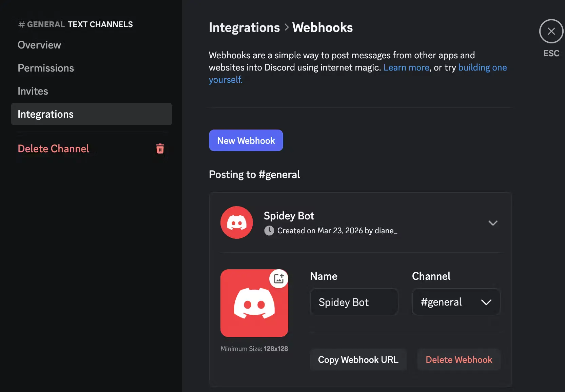Navigate back via Integrations breadcrumb
Viewport: 565px width, 392px height.
point(244,27)
